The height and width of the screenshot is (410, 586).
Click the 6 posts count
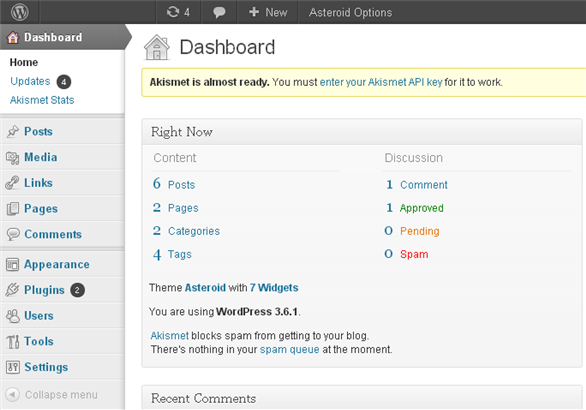click(x=157, y=184)
